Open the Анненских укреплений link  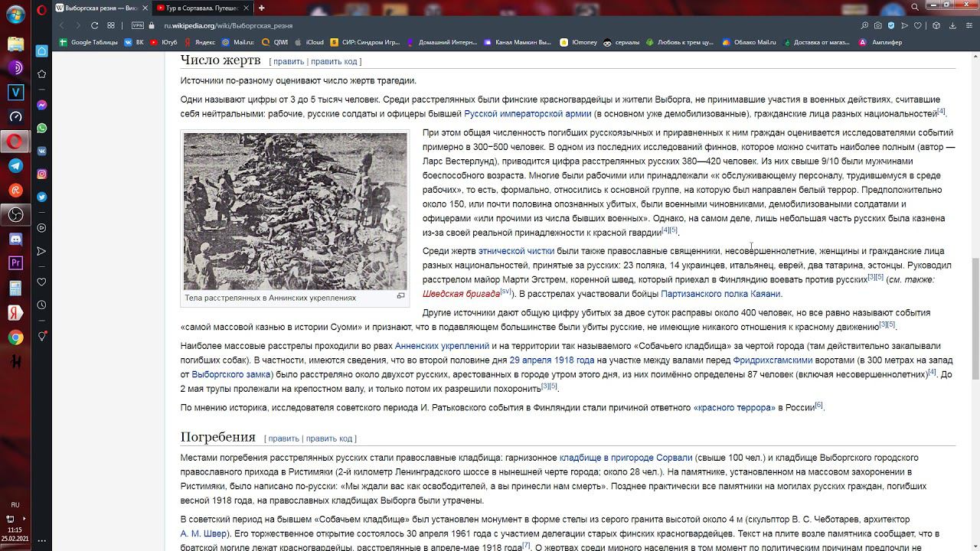click(x=442, y=346)
